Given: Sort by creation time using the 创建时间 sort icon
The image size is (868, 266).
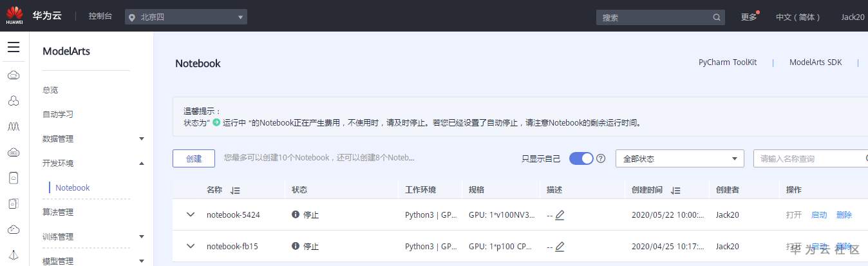Looking at the screenshot, I should click(675, 191).
